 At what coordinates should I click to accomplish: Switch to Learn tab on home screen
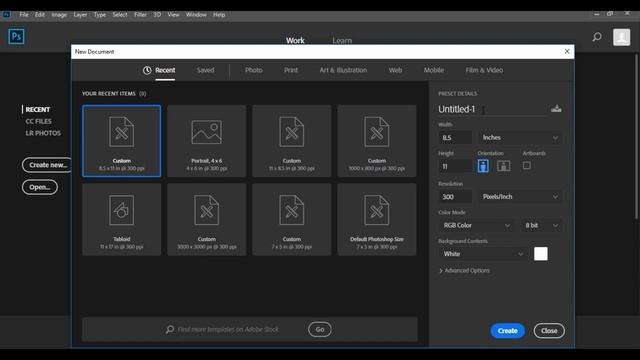pos(342,40)
